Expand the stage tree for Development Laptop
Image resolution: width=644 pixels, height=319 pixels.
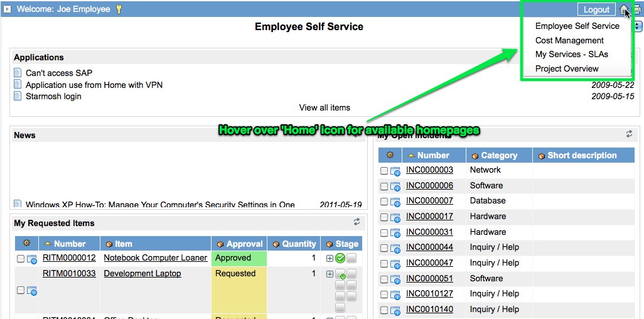click(x=330, y=274)
